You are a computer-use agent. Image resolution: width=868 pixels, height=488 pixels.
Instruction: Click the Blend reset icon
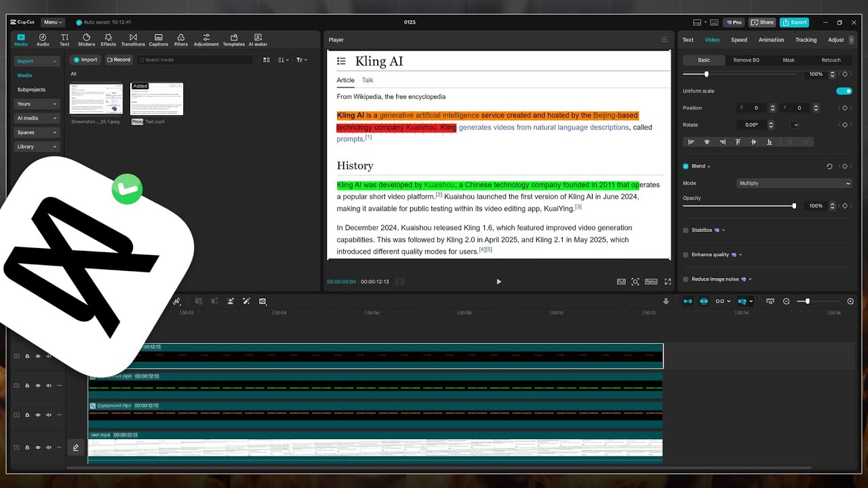[x=829, y=166]
